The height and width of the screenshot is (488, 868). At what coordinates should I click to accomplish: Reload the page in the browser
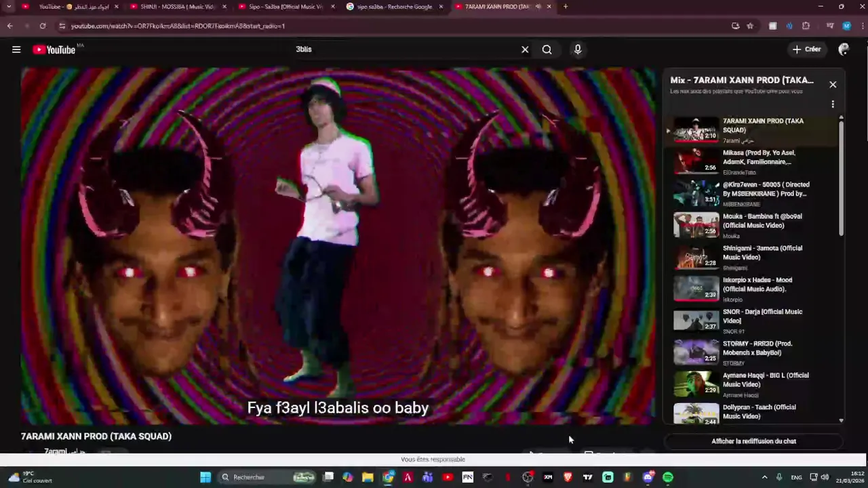42,26
